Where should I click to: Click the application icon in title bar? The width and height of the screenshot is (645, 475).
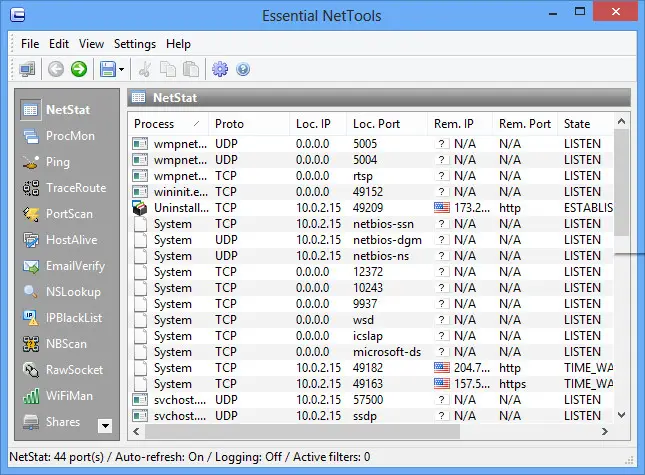18,15
